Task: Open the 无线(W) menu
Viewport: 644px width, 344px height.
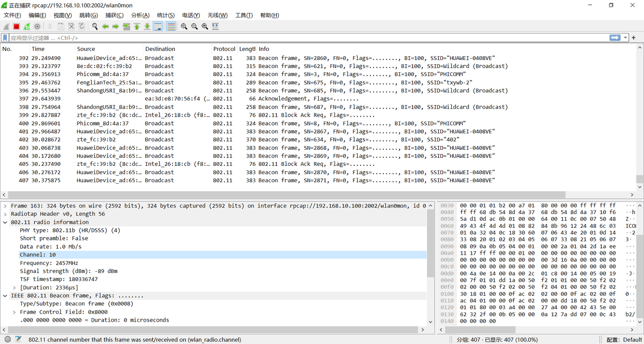Action: pyautogui.click(x=217, y=15)
